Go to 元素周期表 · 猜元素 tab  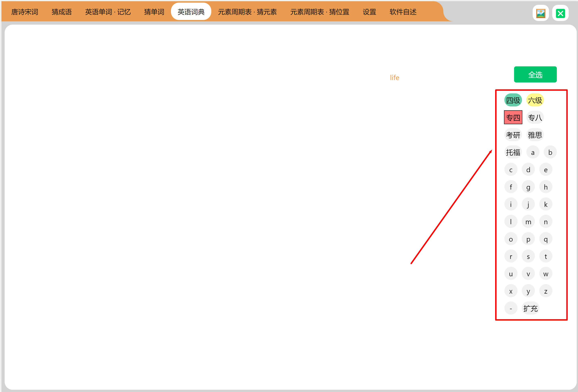[247, 12]
